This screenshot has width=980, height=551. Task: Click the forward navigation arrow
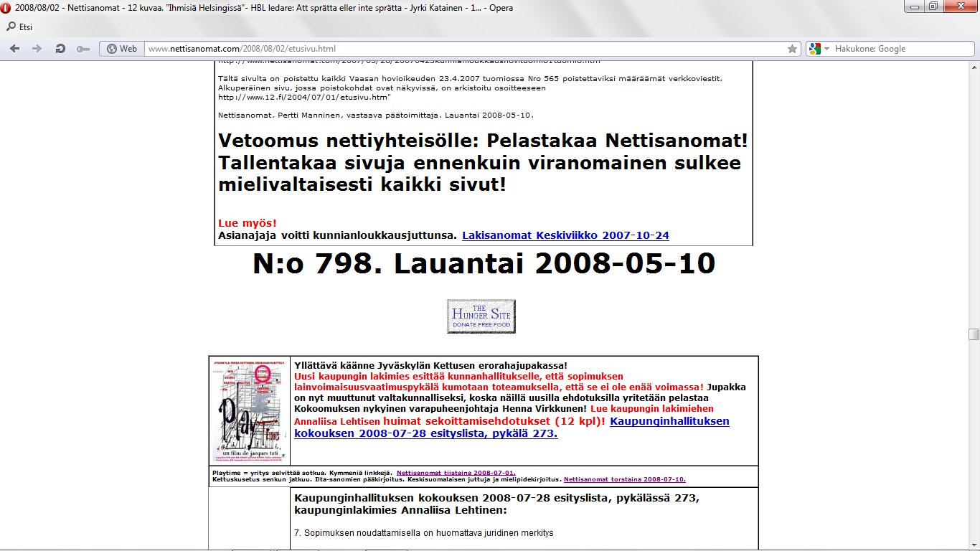tap(37, 49)
